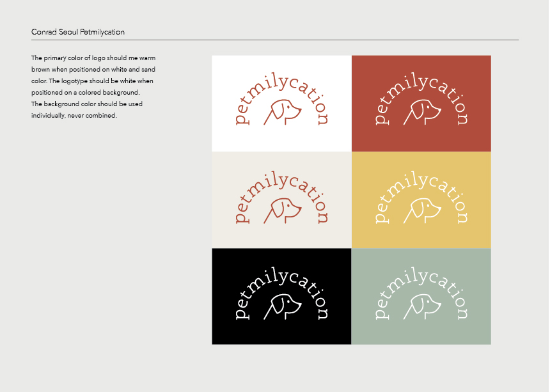Screen dimensions: 550x392
Task: Click the dog icon on white background
Action: 283,112
